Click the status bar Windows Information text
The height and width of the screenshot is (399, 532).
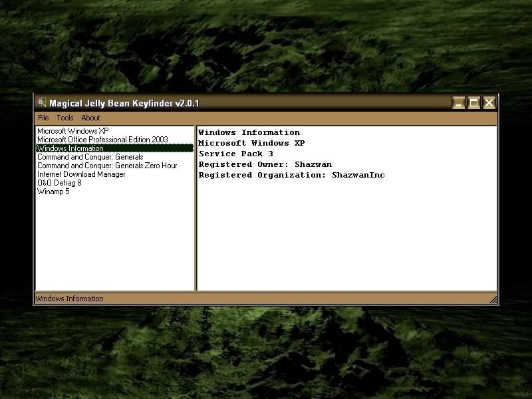(70, 299)
